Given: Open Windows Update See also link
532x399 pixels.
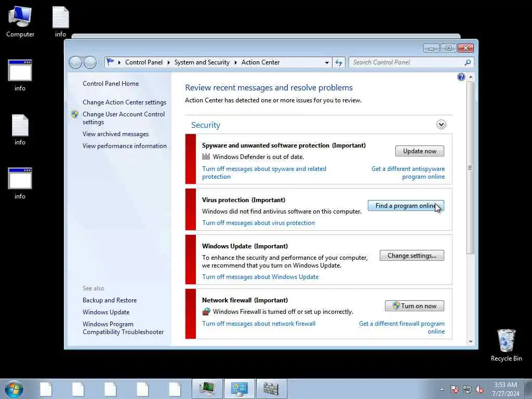Looking at the screenshot, I should point(106,312).
